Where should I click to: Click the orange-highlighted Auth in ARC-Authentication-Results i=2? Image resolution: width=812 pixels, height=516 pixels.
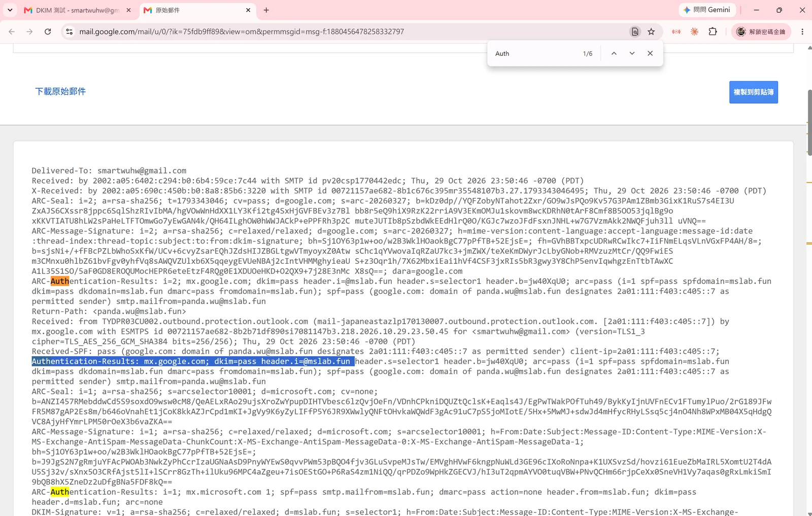[59, 281]
